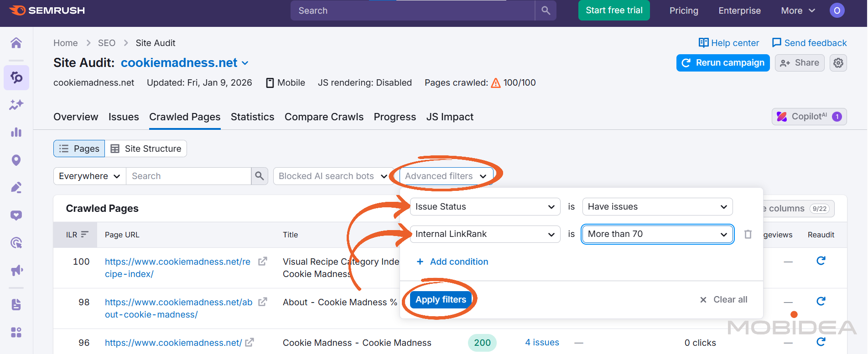The image size is (868, 354).
Task: Open the Issue Status field dropdown
Action: point(485,206)
